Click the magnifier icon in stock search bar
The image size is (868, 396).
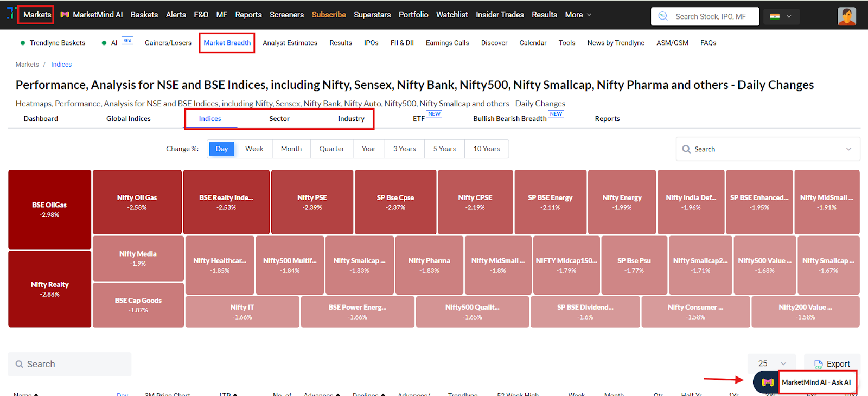click(x=663, y=16)
